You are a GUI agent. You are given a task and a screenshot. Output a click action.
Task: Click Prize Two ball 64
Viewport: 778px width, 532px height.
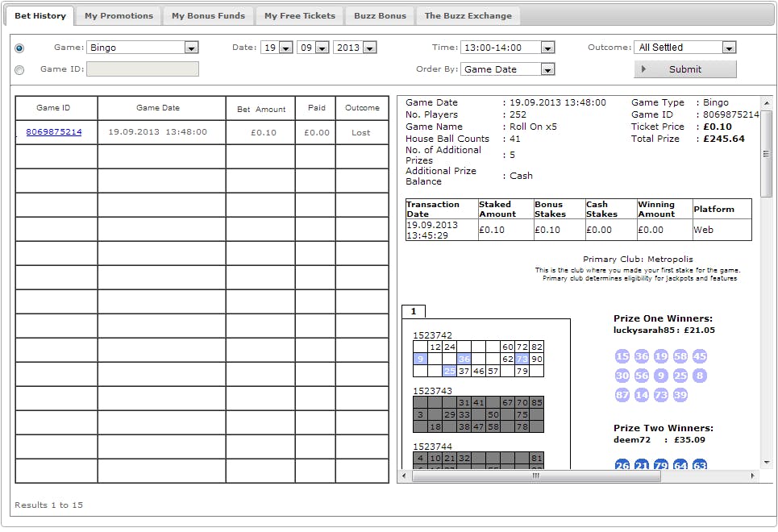[680, 464]
